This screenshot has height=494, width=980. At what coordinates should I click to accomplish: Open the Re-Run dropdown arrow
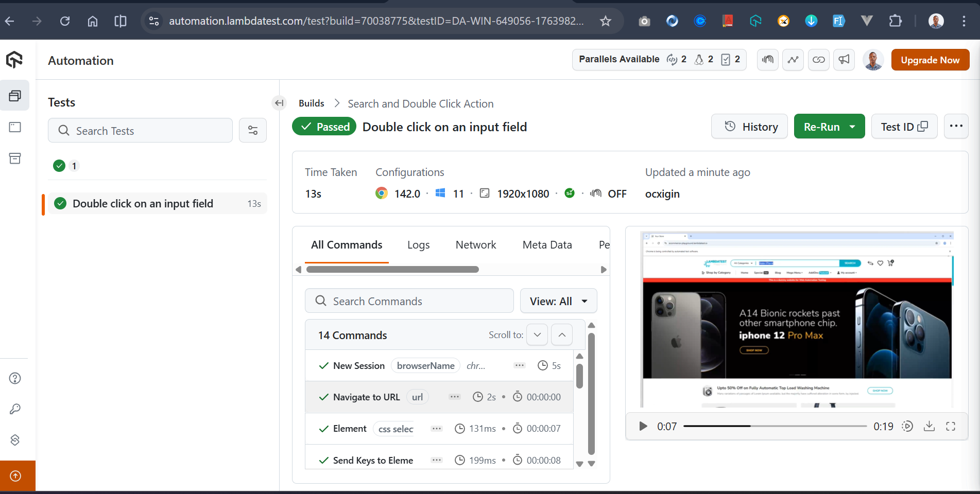tap(852, 126)
